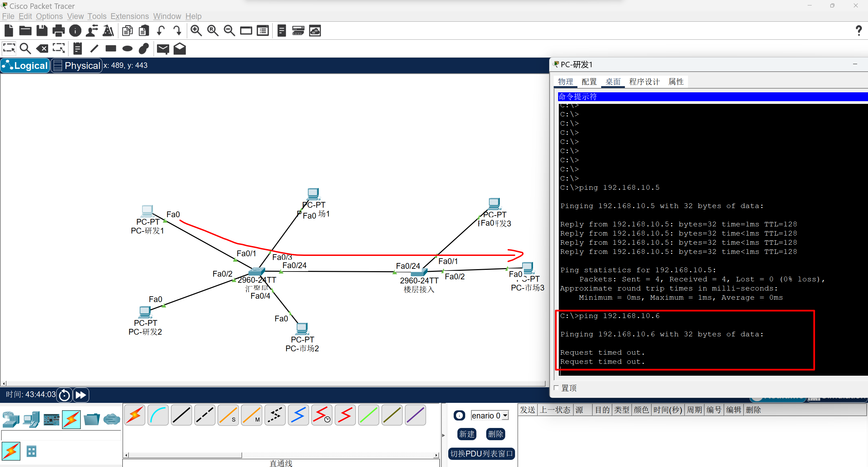Image resolution: width=868 pixels, height=467 pixels.
Task: Open the Options menu
Action: point(49,16)
